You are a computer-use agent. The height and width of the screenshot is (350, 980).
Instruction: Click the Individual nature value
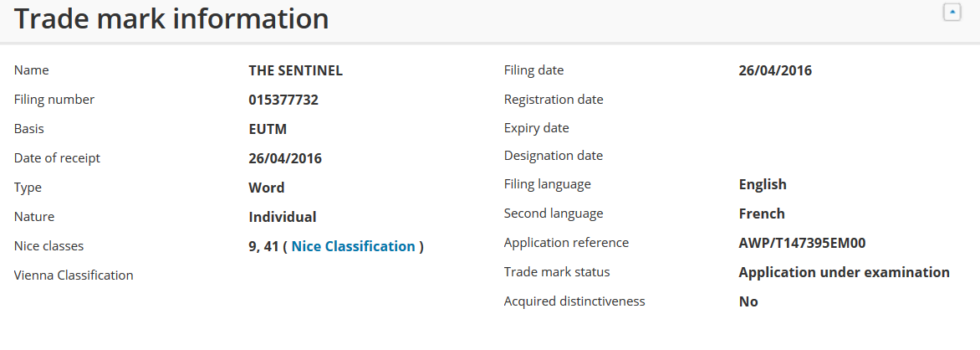tap(282, 217)
